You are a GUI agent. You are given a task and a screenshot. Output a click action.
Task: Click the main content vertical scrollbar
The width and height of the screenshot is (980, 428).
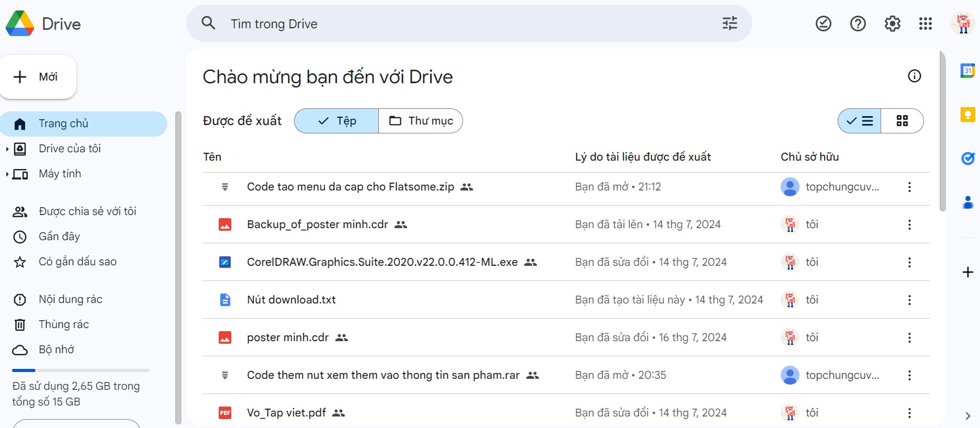coord(942,131)
